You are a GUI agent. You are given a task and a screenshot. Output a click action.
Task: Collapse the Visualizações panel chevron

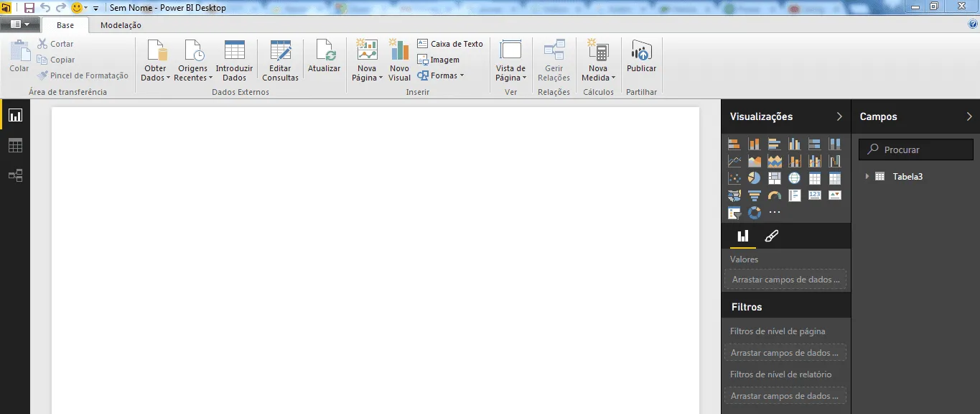click(839, 116)
